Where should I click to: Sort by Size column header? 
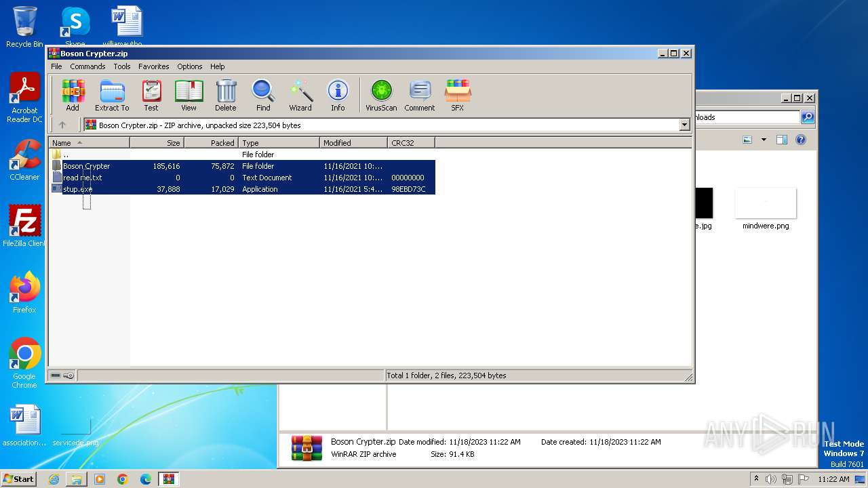[x=157, y=143]
